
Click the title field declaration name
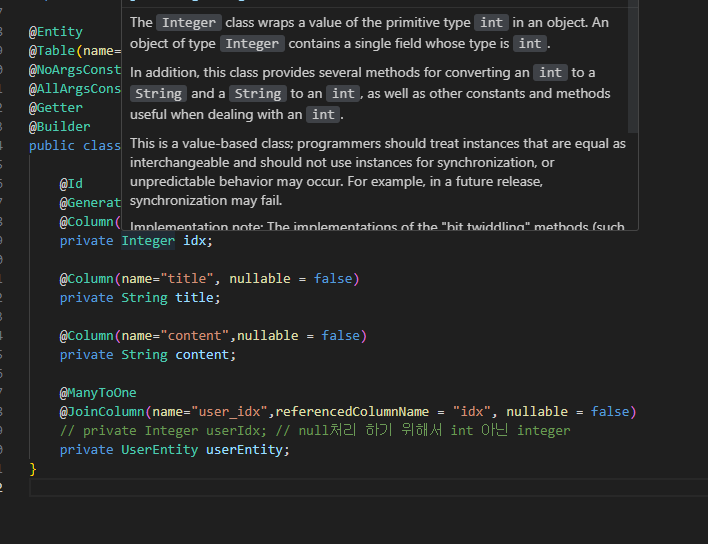pyautogui.click(x=194, y=298)
